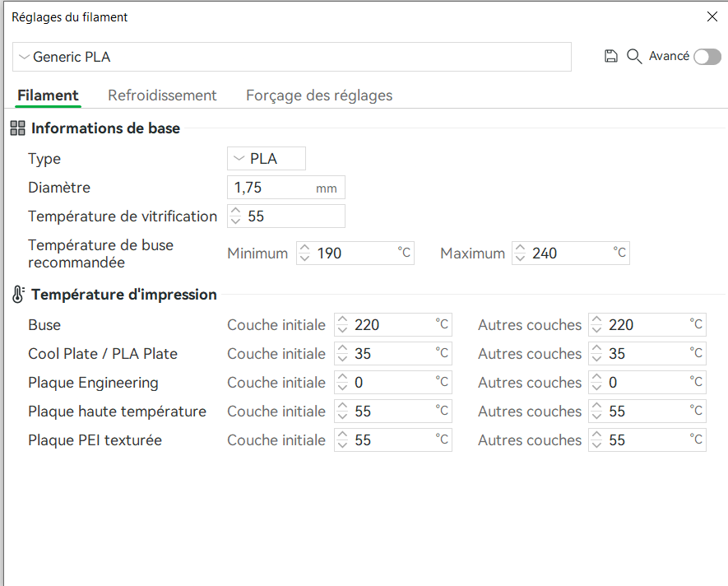Viewport: 728px width, 586px height.
Task: Increase Maximum nozzle temperature with up arrow
Action: click(520, 249)
